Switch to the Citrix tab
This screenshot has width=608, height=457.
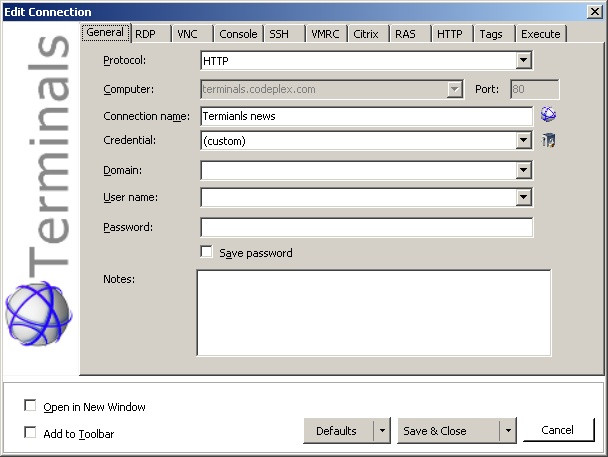point(368,34)
